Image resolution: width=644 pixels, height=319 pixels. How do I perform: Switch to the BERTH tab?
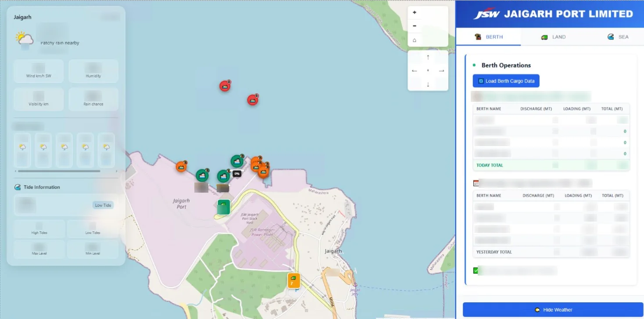pos(489,37)
